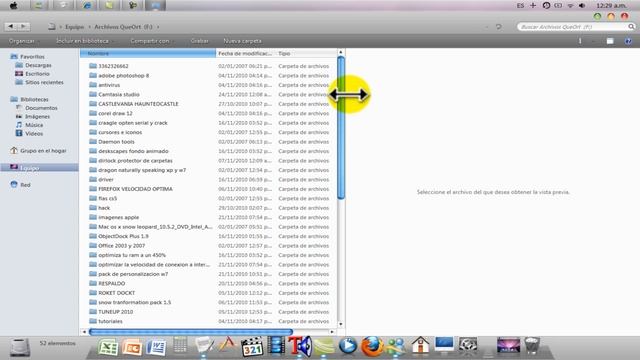This screenshot has width=640, height=360.
Task: Sort by Fecha de modificación header
Action: (245, 53)
